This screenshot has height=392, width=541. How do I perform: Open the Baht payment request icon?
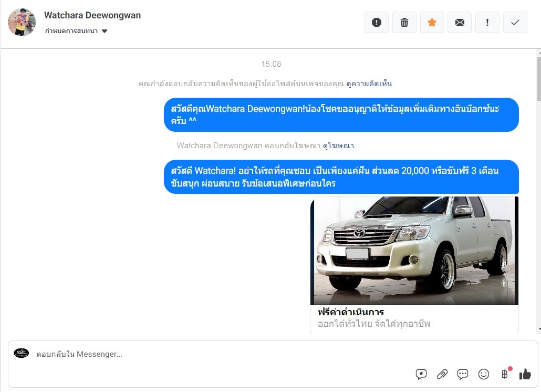(x=505, y=374)
